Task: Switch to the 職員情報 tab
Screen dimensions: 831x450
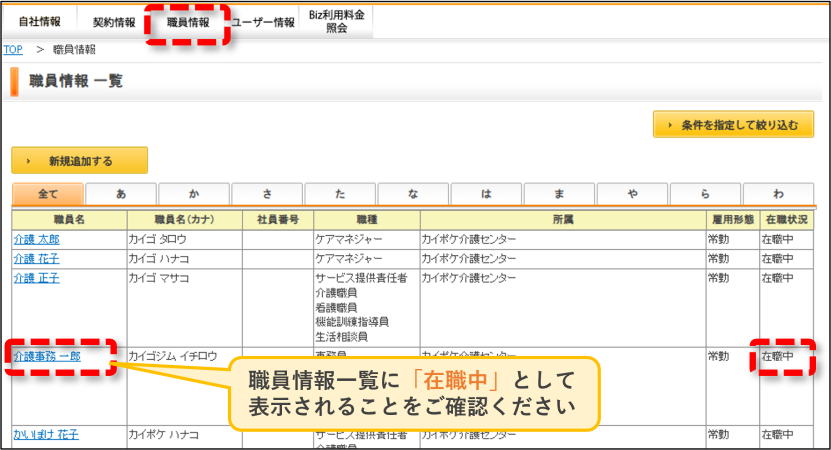Action: coord(188,22)
